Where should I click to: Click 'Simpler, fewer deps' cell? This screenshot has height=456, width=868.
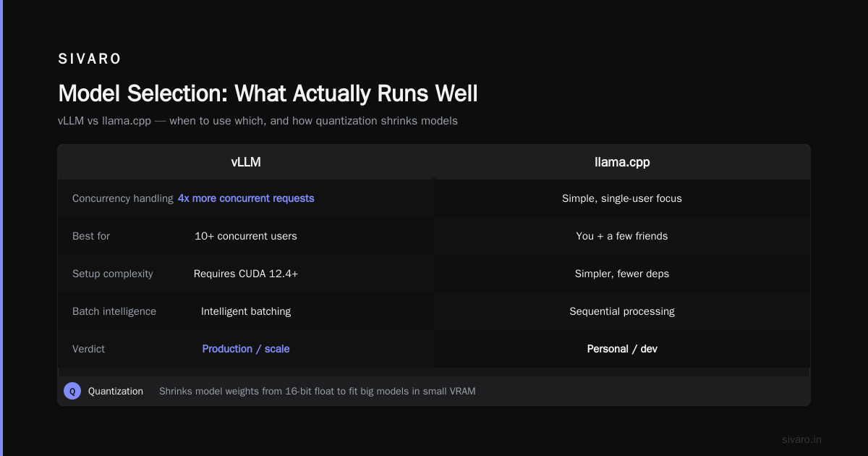622,274
